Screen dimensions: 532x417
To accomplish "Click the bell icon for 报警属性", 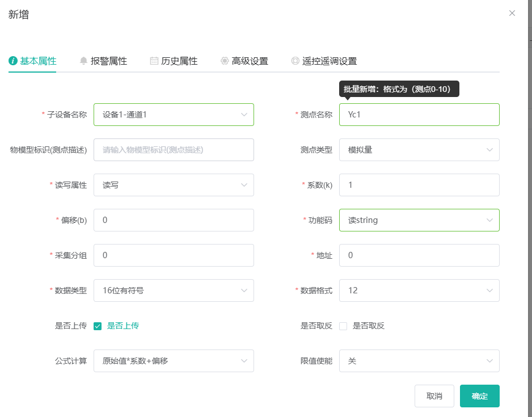I will 83,61.
